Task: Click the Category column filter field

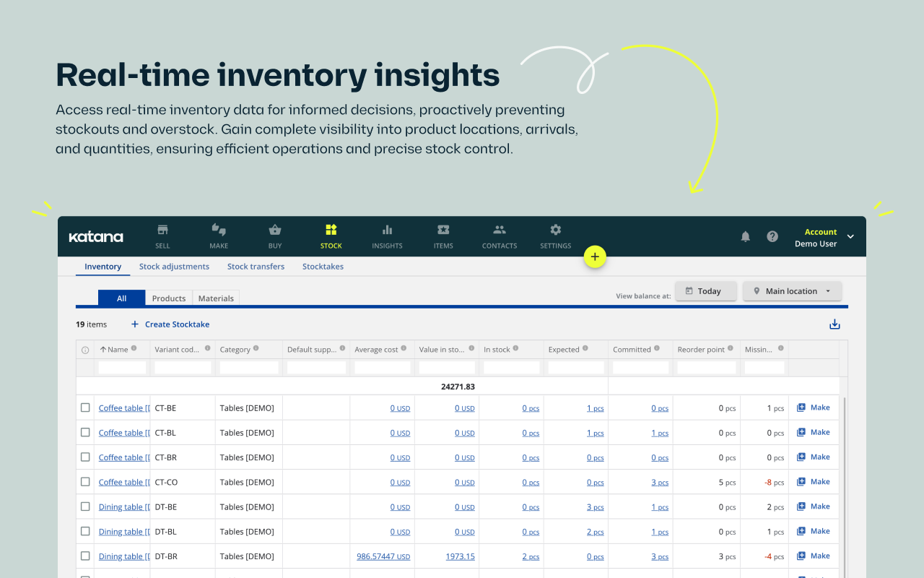Action: pos(249,368)
